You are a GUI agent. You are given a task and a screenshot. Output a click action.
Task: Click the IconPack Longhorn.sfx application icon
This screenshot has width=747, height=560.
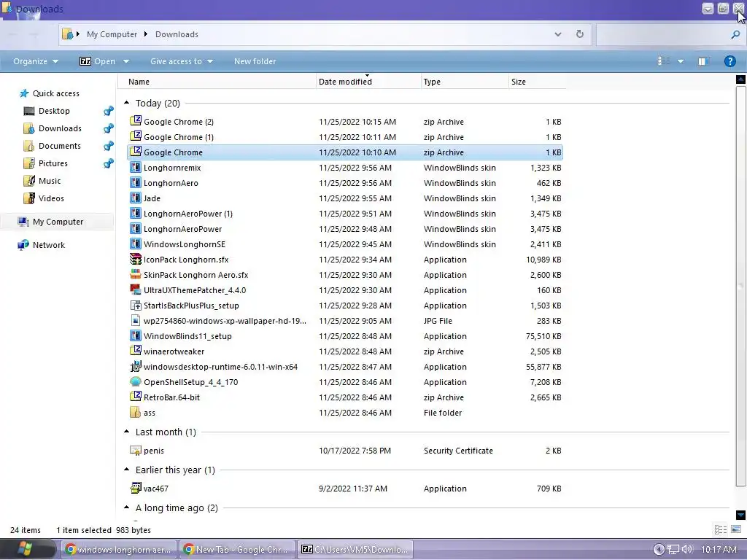point(136,259)
